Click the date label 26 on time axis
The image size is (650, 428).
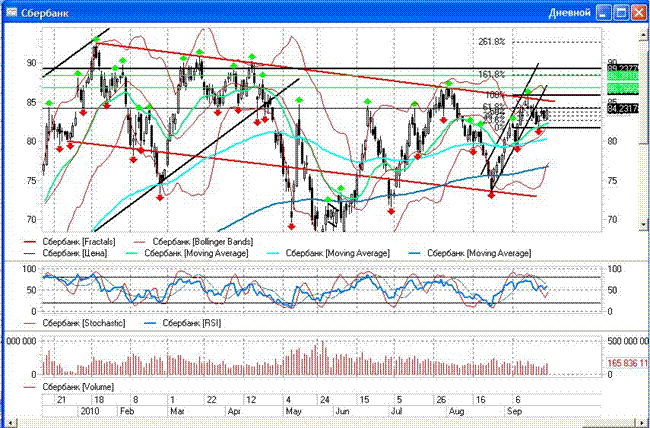(441, 400)
